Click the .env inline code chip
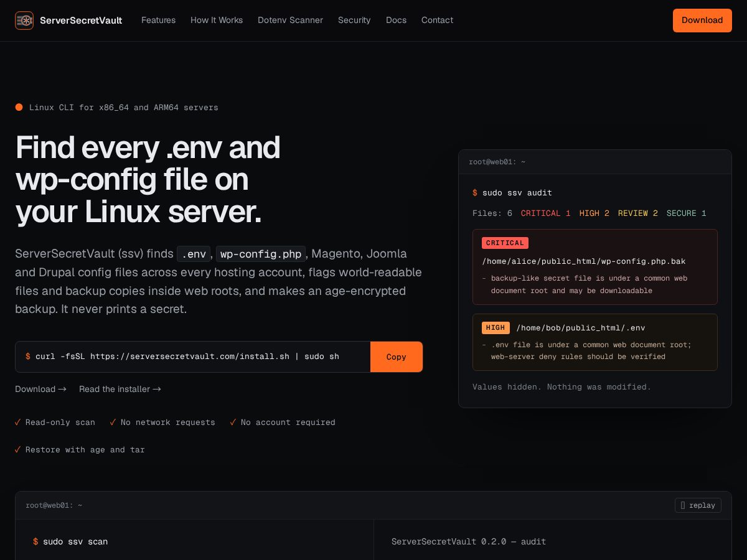747x560 pixels. click(194, 254)
